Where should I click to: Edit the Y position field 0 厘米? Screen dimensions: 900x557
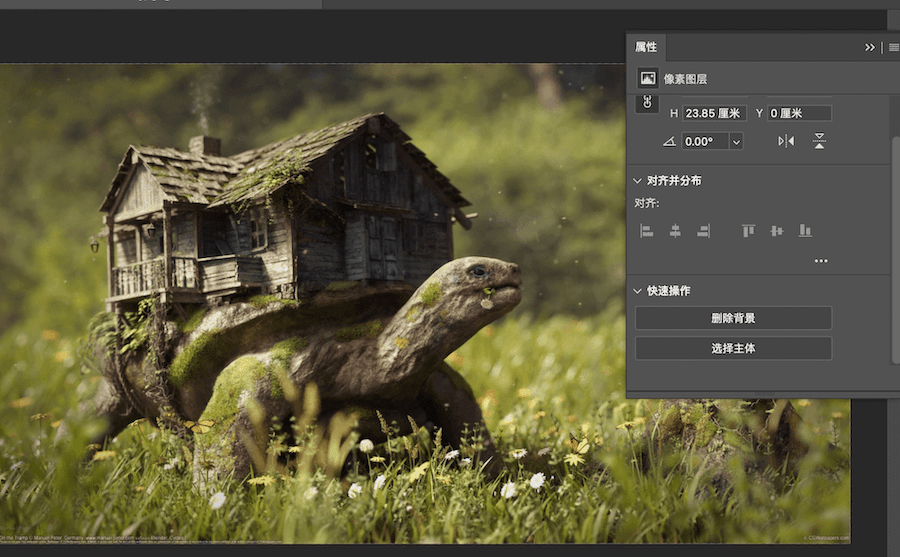tap(800, 113)
